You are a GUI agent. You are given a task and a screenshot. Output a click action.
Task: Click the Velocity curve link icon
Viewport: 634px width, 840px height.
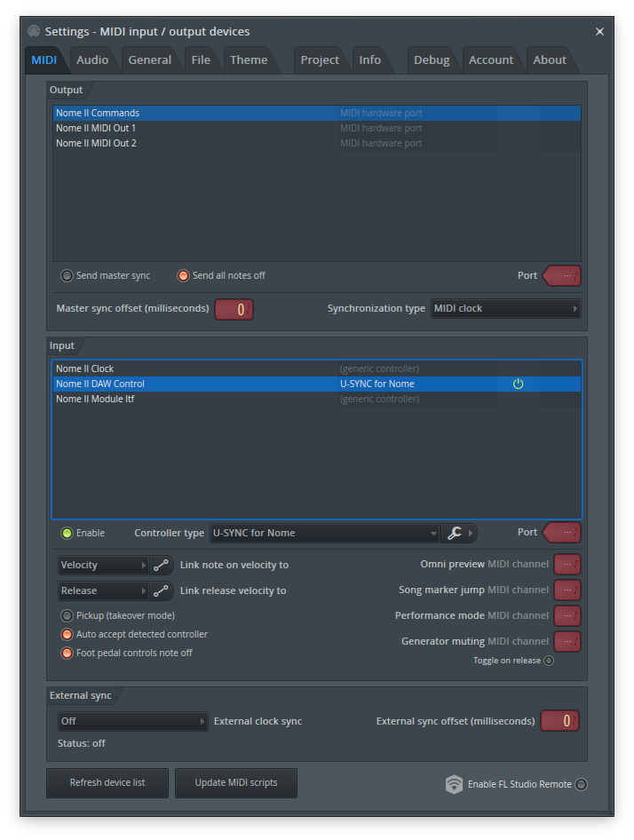coord(161,565)
